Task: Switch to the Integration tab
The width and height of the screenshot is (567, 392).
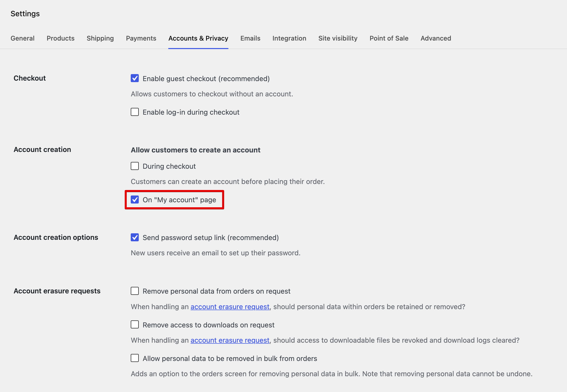Action: click(x=289, y=38)
